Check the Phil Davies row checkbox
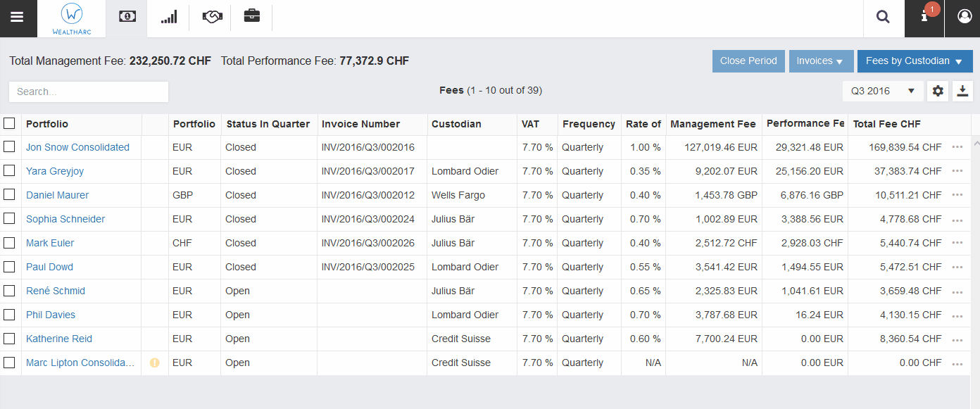Viewport: 980px width, 409px height. point(9,314)
